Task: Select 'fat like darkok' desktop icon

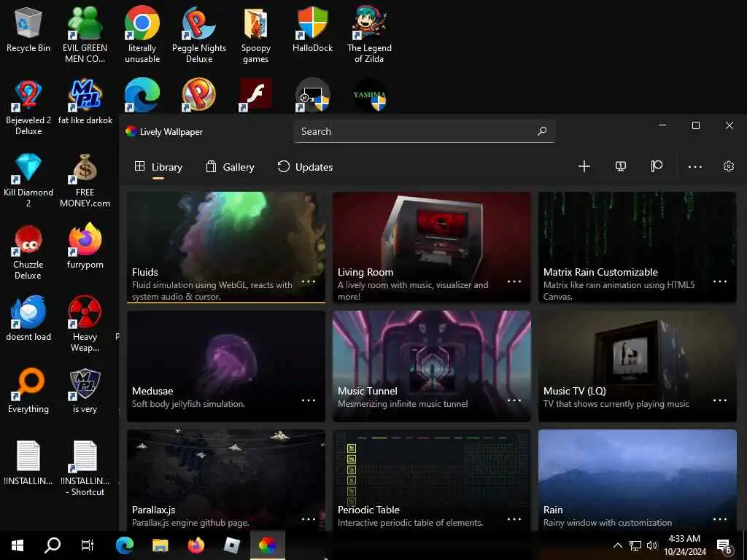Action: 85,102
